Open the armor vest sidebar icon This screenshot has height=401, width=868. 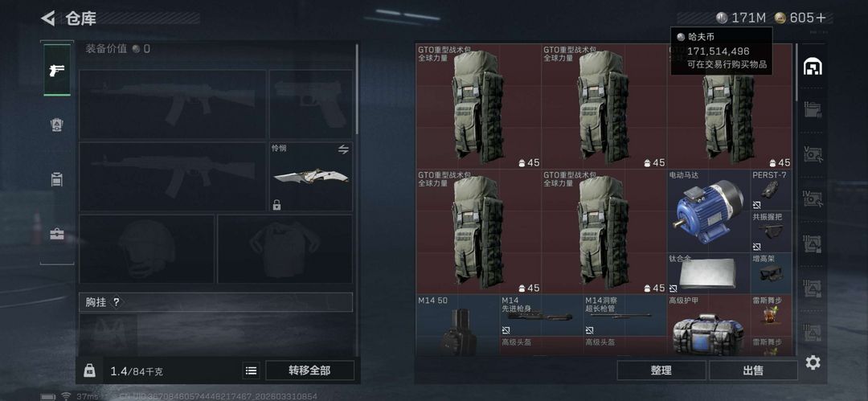pos(57,125)
